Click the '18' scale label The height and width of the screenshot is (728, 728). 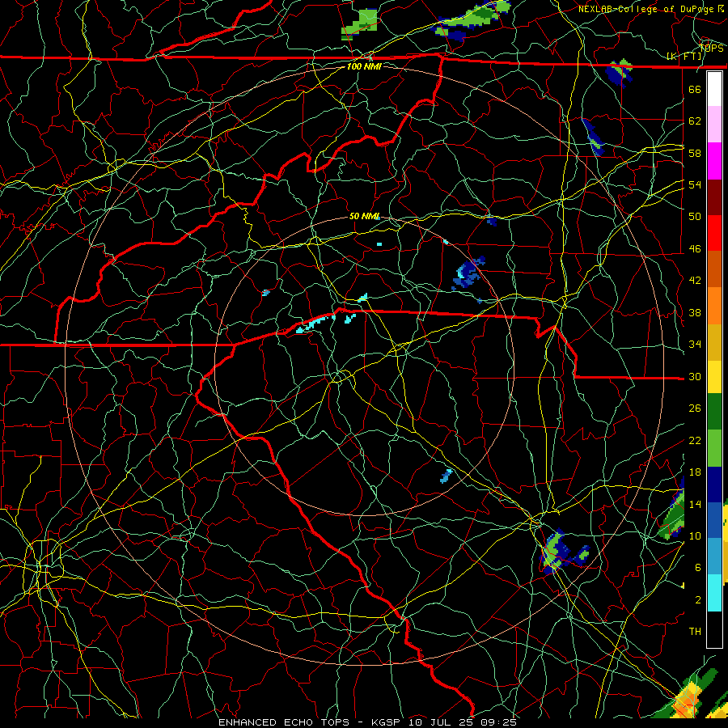tap(695, 472)
